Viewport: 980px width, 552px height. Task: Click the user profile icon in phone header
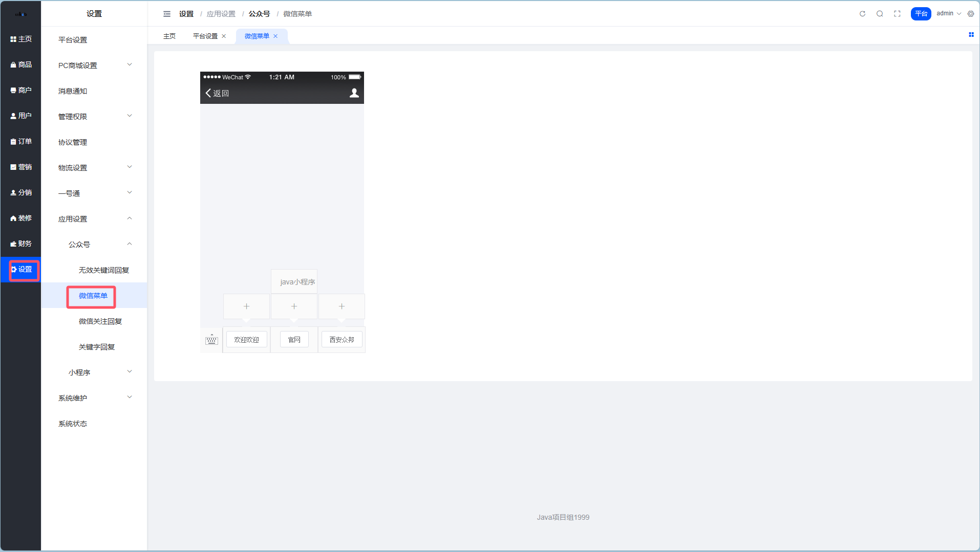coord(354,93)
